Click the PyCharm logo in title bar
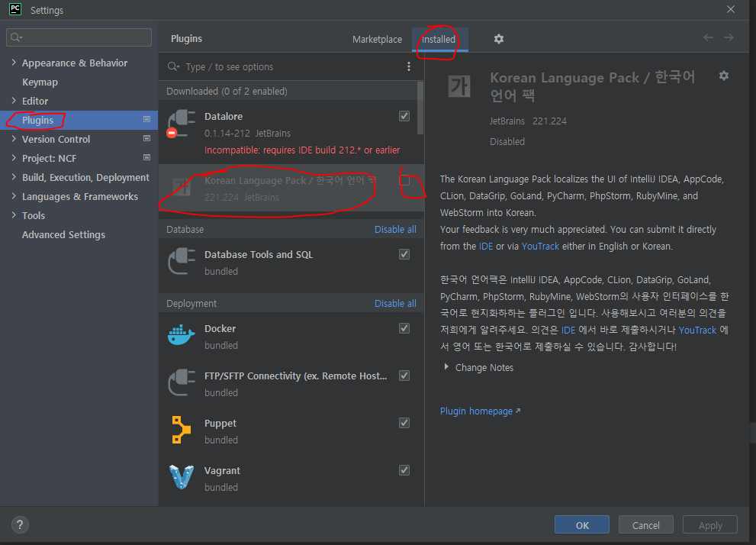Viewport: 756px width, 545px height. [15, 9]
